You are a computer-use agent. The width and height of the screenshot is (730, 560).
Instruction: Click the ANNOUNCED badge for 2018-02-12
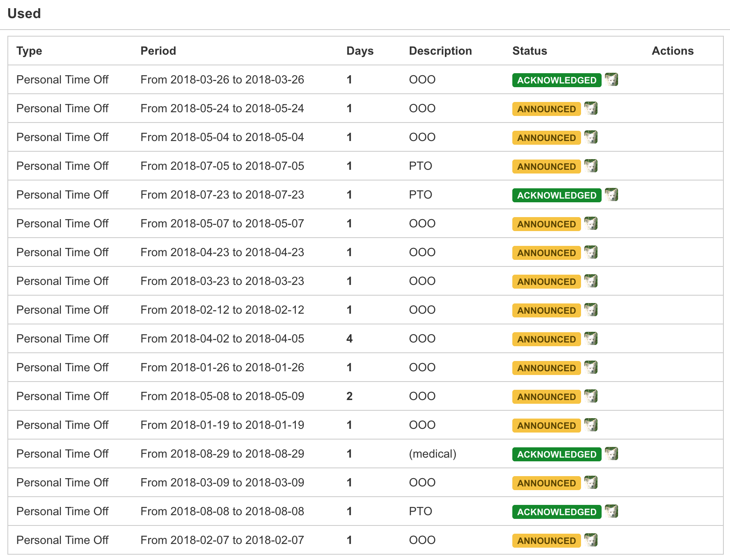point(546,310)
